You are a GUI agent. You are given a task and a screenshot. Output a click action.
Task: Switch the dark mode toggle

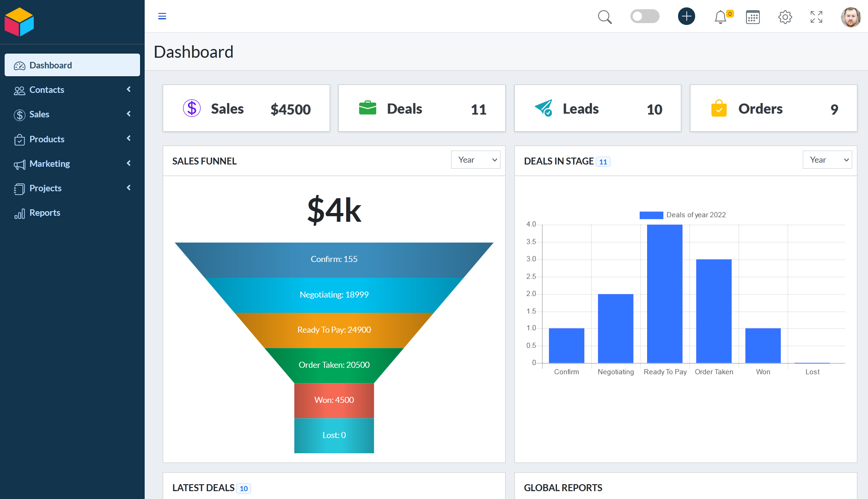point(645,17)
